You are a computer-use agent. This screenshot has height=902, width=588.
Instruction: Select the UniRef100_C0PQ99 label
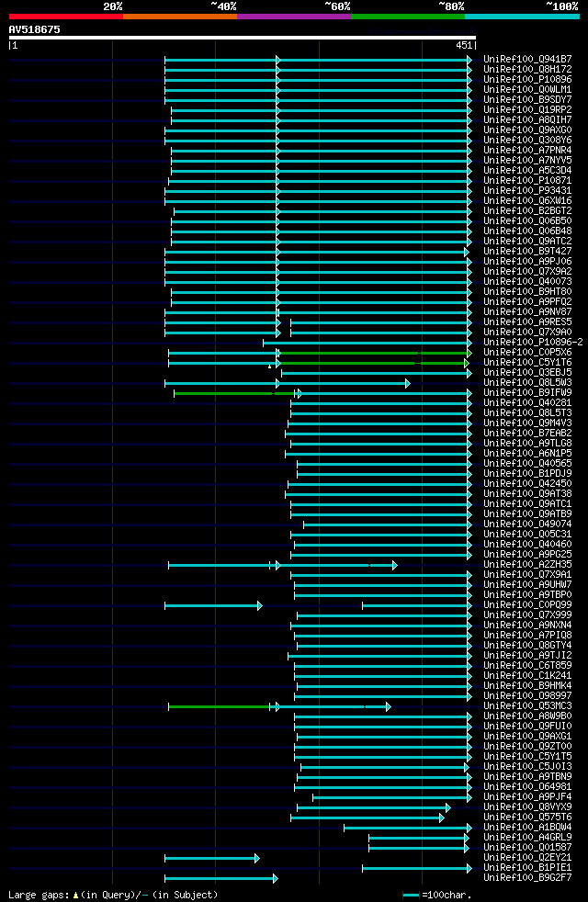tap(527, 605)
